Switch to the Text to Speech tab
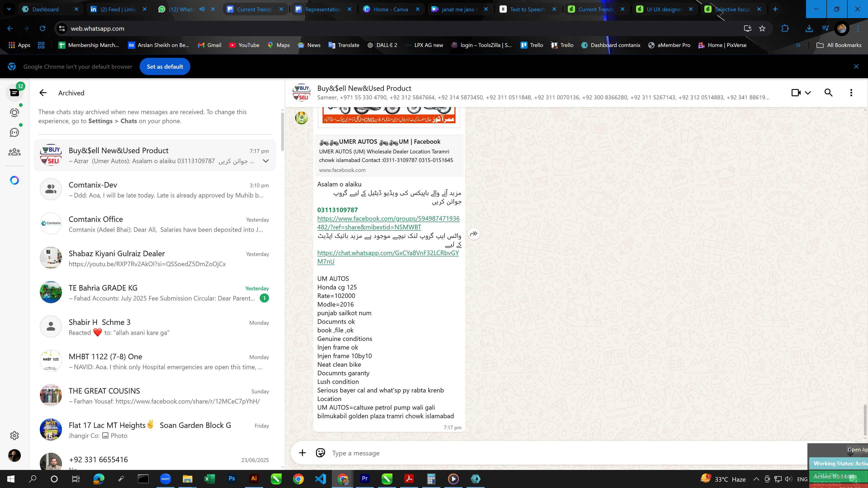The image size is (868, 488). coord(527,9)
